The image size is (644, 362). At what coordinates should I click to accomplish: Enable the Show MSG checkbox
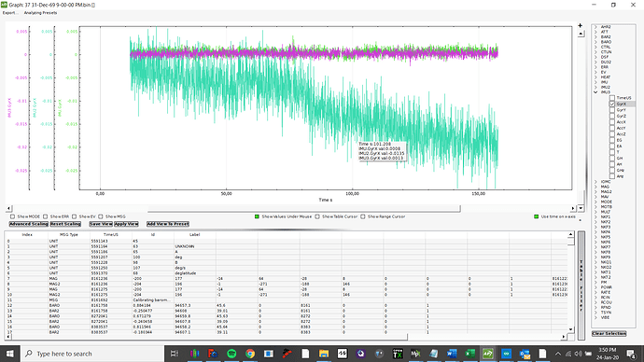point(101,216)
